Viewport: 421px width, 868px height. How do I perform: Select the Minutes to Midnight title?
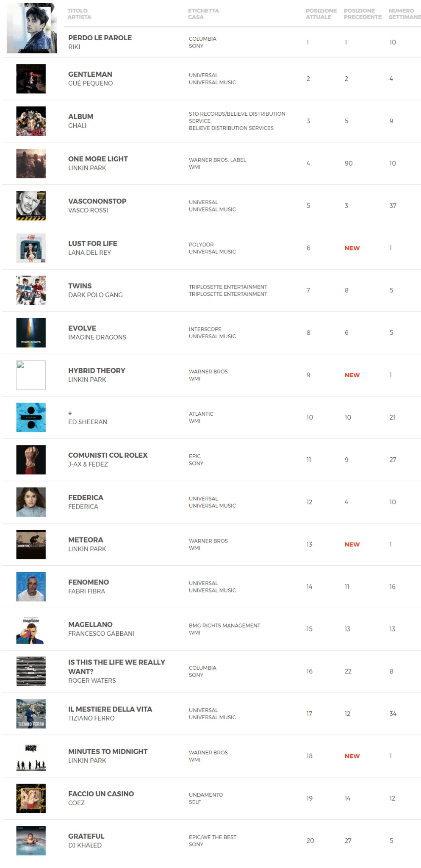[108, 751]
